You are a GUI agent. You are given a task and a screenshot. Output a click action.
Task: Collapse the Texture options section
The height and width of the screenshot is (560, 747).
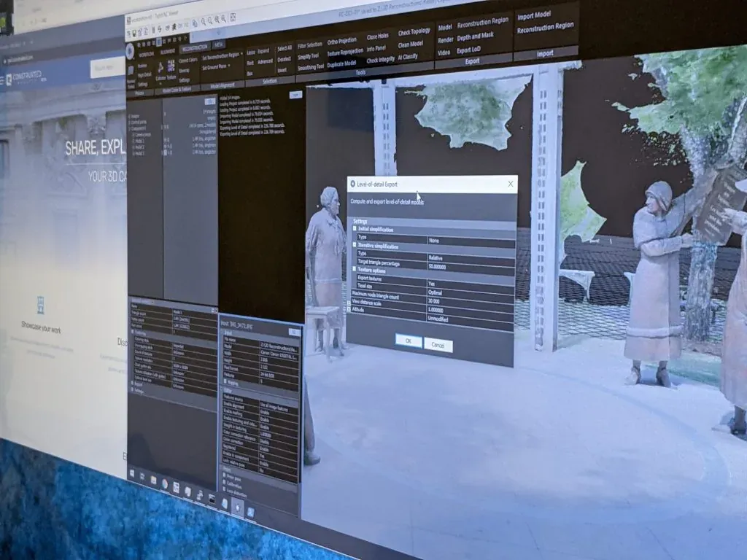point(354,269)
